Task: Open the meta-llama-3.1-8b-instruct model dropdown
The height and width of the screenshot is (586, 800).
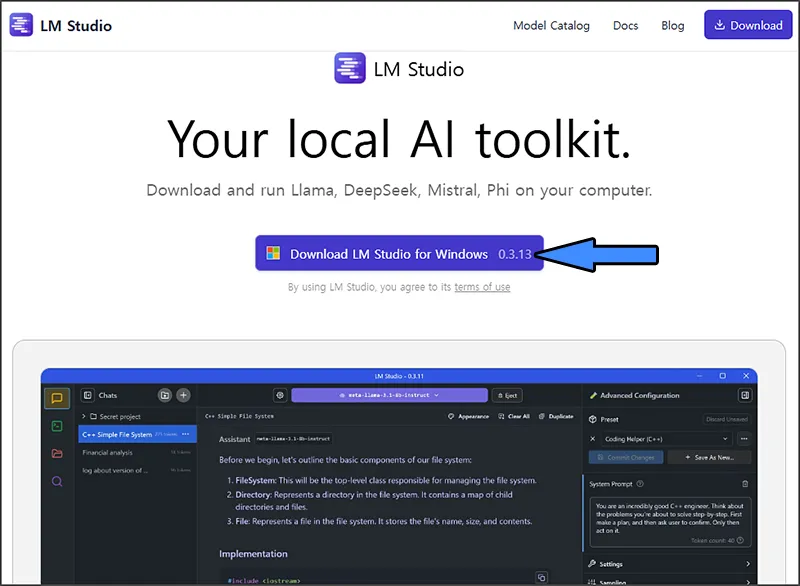Action: click(389, 395)
